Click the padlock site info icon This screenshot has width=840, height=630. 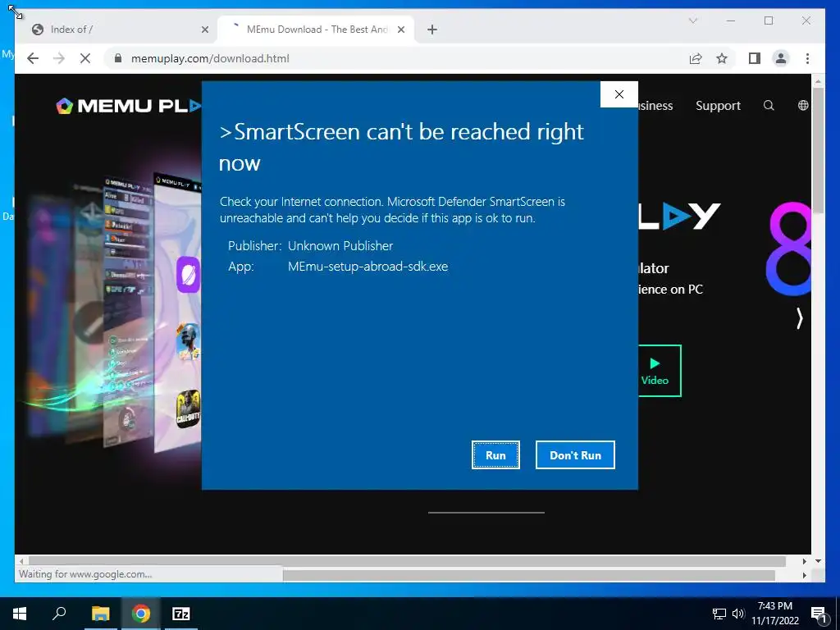click(118, 58)
